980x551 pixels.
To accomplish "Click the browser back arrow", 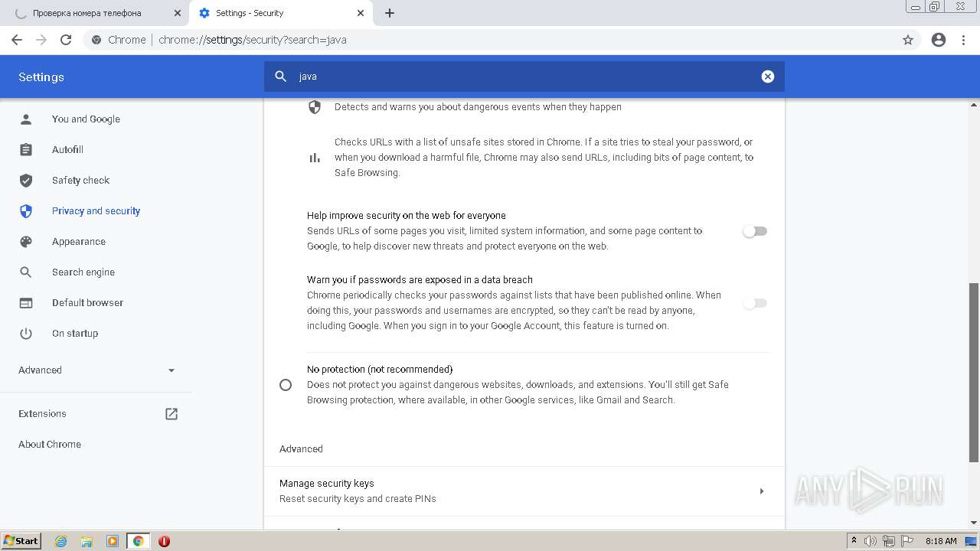I will click(x=17, y=40).
